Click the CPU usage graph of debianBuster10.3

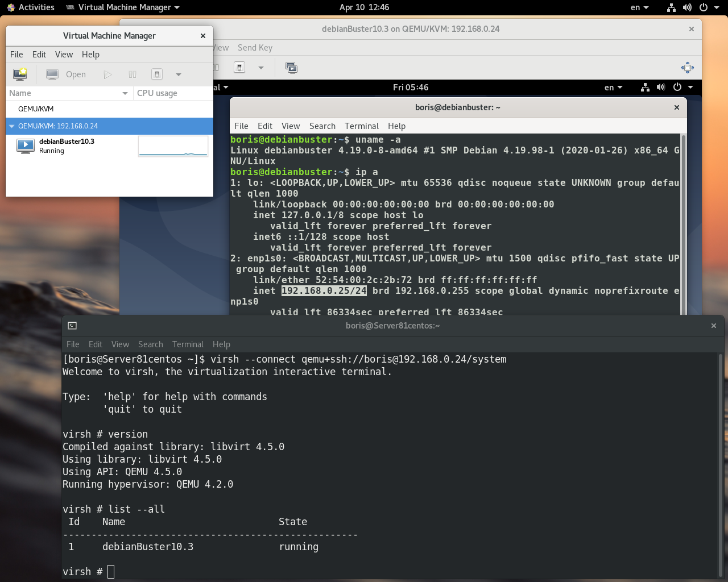[172, 145]
